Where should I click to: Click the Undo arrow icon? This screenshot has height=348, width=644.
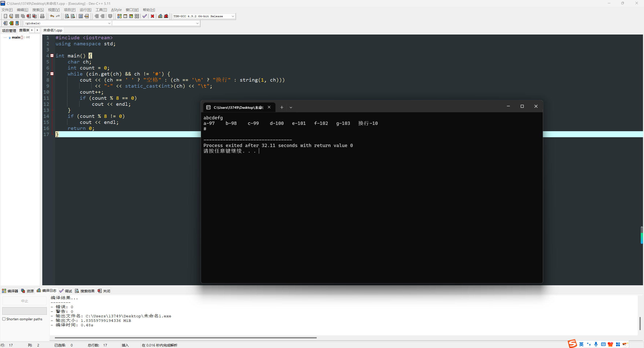[x=52, y=16]
